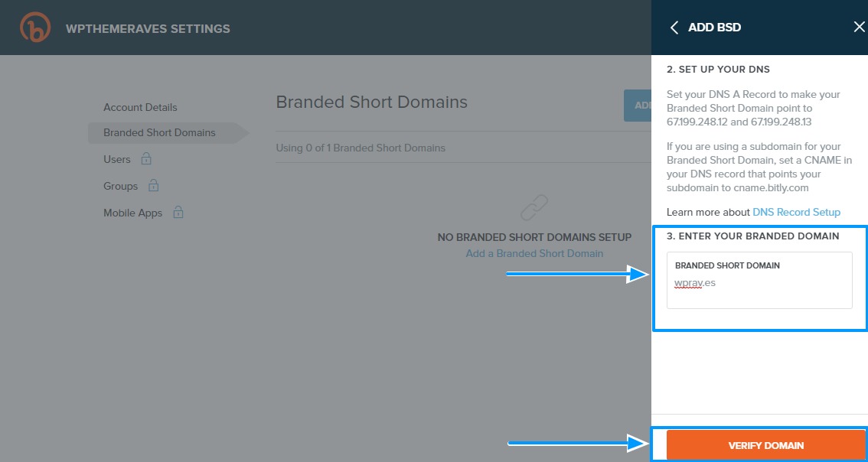Click the lock icon beside Users
The width and height of the screenshot is (868, 462).
[146, 159]
